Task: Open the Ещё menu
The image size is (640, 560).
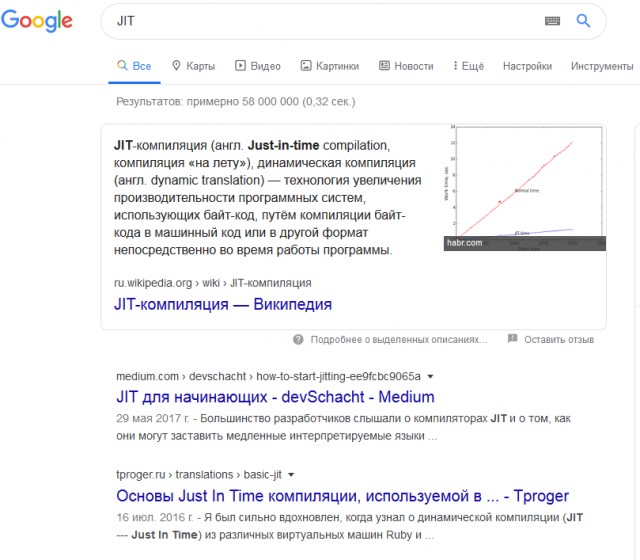Action: 469,66
